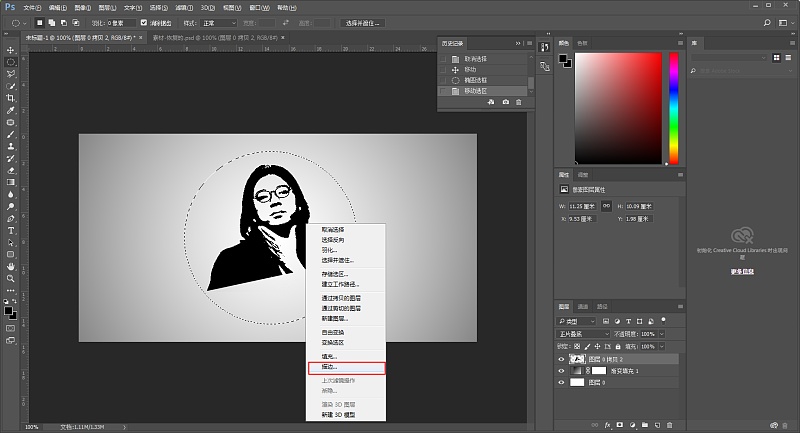800x433 pixels.
Task: Click the W 11.25 厘米 width field
Action: [x=582, y=206]
